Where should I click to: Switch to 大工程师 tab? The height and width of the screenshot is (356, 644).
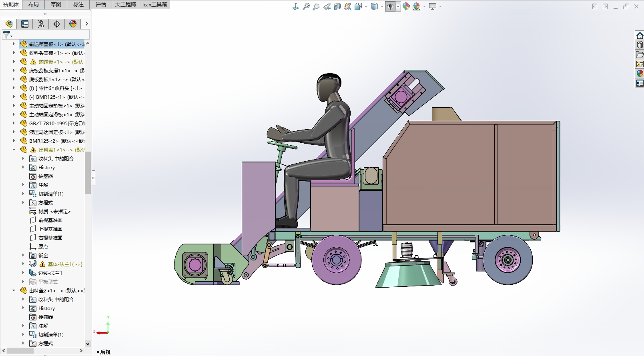pos(126,4)
